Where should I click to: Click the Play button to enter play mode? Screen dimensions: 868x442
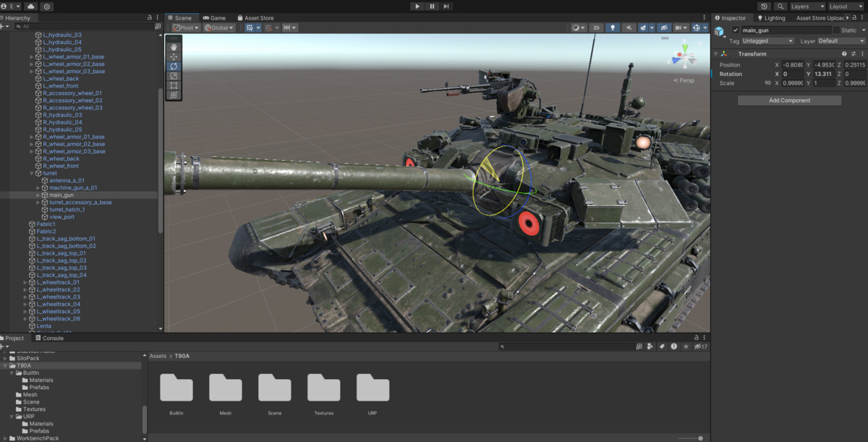point(417,7)
